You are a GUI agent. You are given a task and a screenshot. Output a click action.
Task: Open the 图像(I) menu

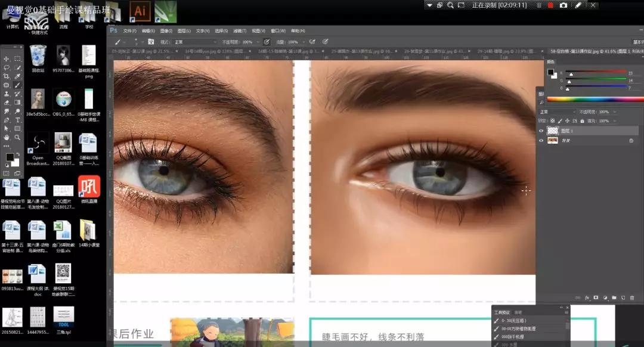coord(166,31)
